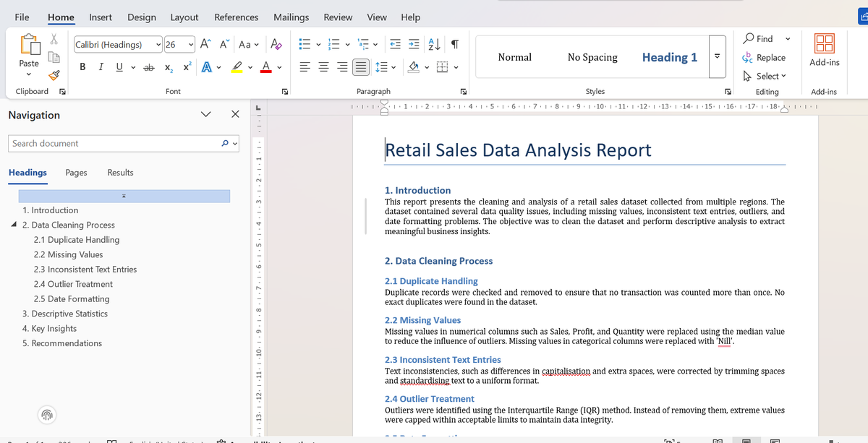Apply the No Spacing style
This screenshot has height=443, width=868.
coord(592,57)
